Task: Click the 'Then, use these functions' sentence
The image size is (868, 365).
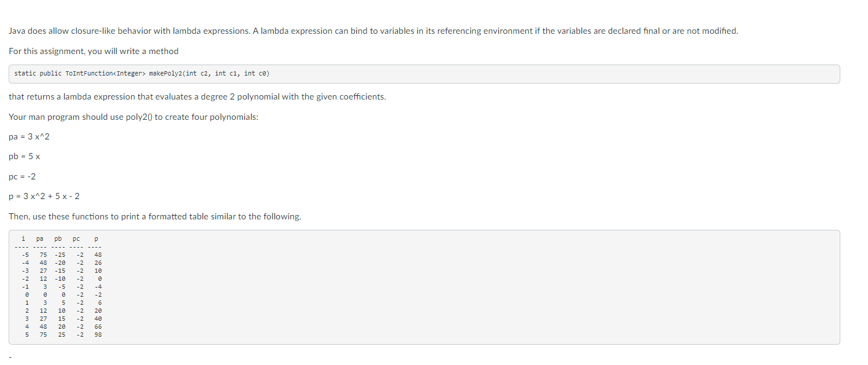Action: (x=155, y=216)
